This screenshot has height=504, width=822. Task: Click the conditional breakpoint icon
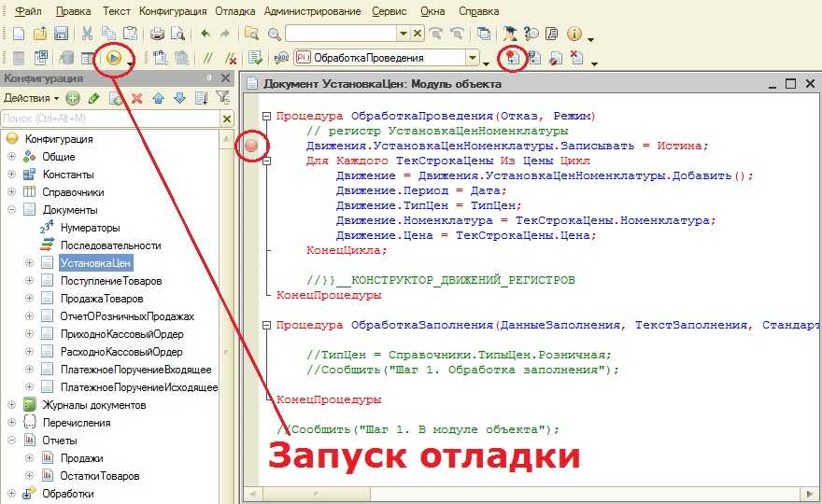pyautogui.click(x=534, y=58)
